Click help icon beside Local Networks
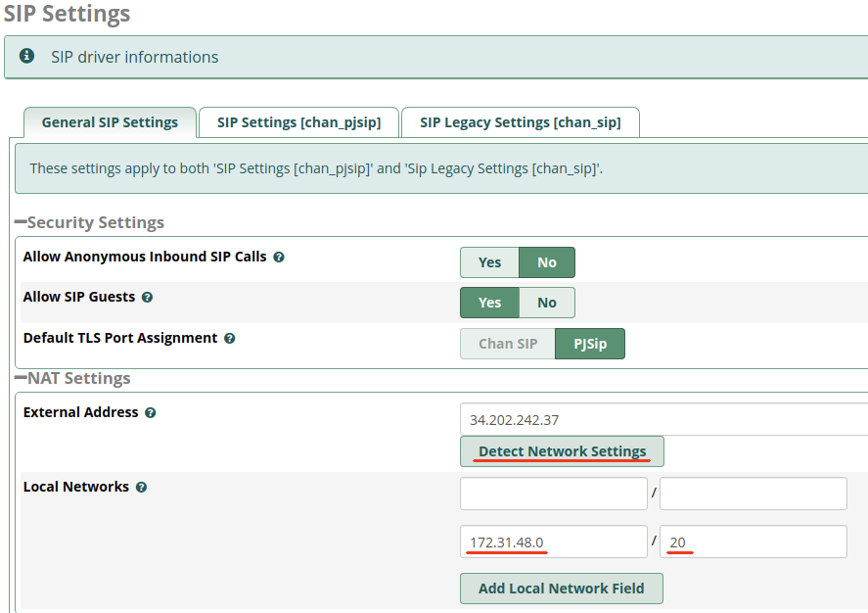The height and width of the screenshot is (613, 868). coord(142,488)
